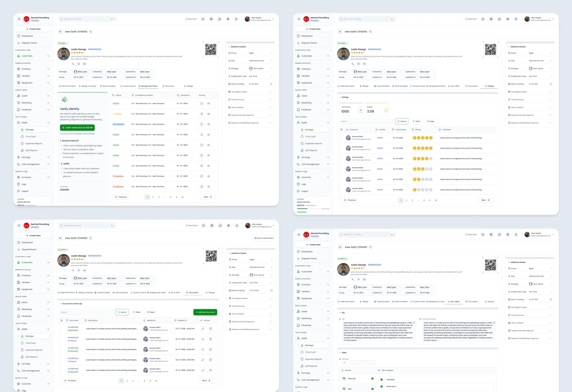
Task: Edit Comments & Notes using its pencil icon
Action: 494,323
